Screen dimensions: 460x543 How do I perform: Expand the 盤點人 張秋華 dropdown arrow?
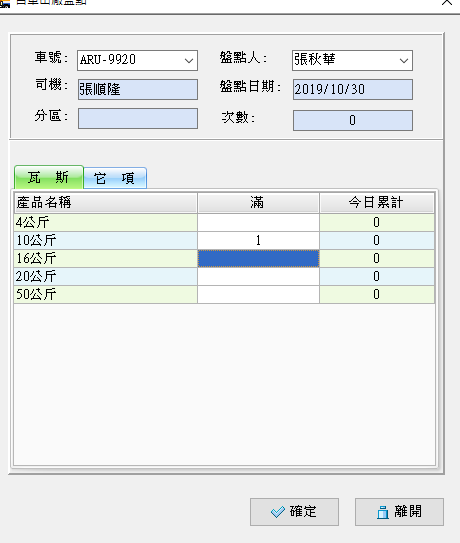pyautogui.click(x=404, y=61)
